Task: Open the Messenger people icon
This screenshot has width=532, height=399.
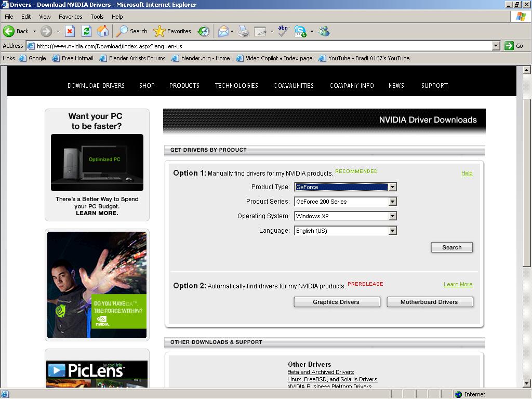Action: point(324,31)
